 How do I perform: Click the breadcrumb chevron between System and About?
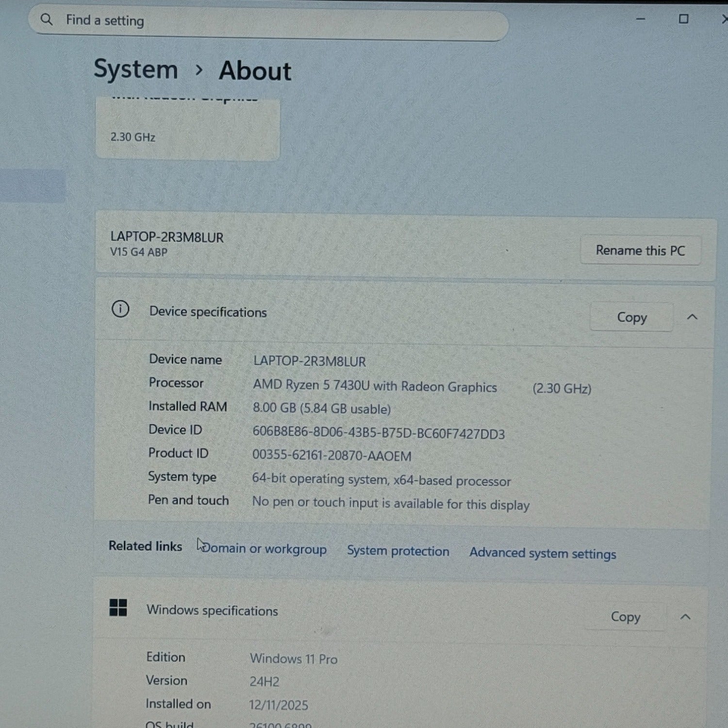tap(199, 70)
